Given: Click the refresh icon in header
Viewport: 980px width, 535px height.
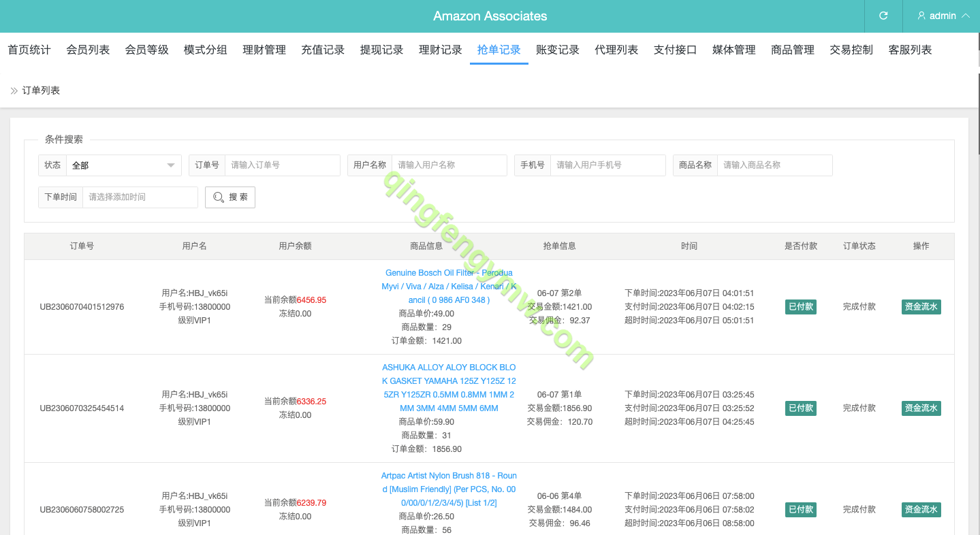Looking at the screenshot, I should (883, 16).
